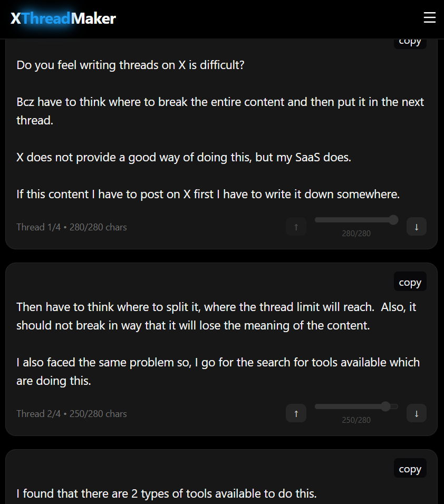
Task: Click inside thread 3 text area
Action: [211, 493]
